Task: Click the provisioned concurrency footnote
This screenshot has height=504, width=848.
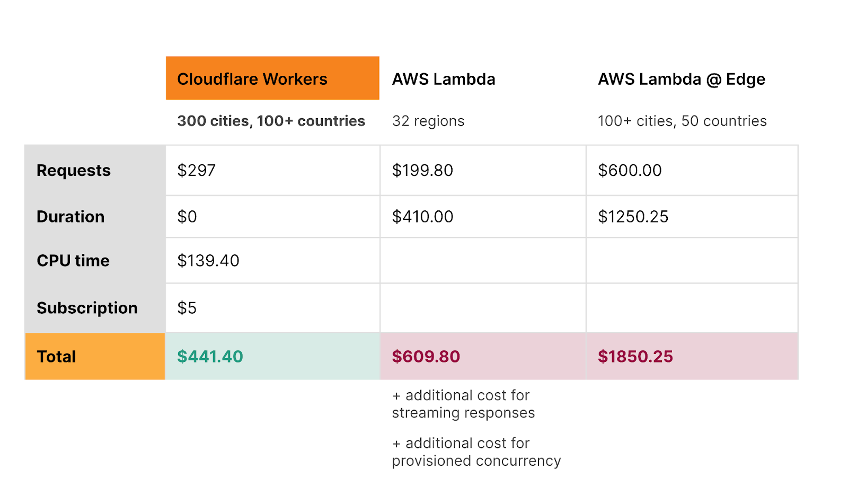Action: click(x=476, y=452)
